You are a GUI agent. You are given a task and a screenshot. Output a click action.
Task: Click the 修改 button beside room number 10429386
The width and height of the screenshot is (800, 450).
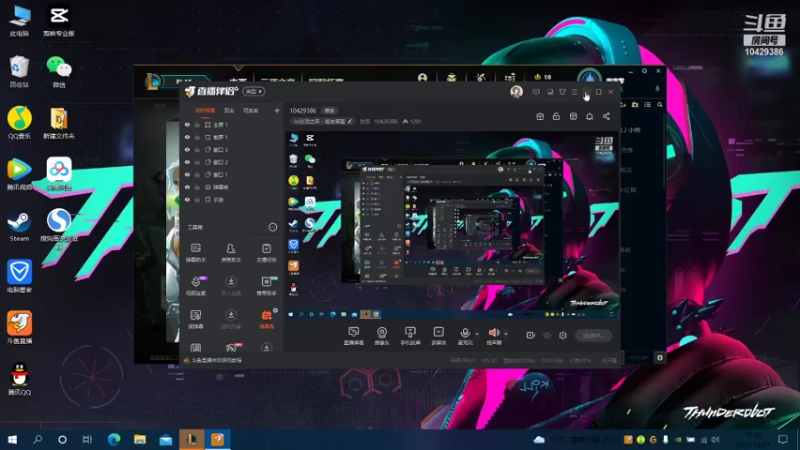pos(330,110)
